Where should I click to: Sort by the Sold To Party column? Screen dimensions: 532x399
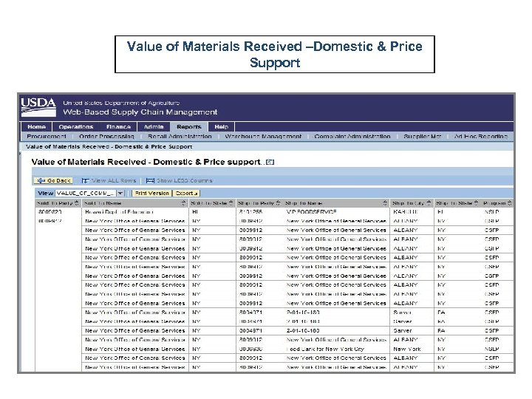click(76, 203)
